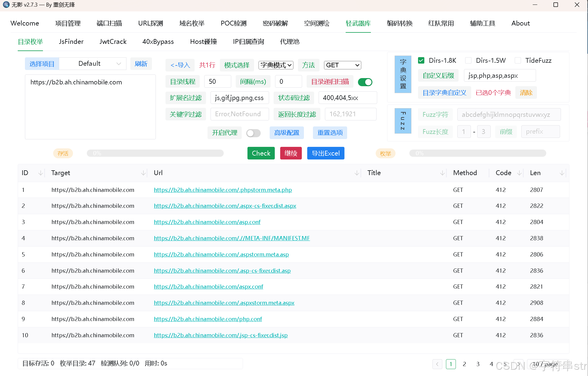Sort results by Code column arrow
The image size is (588, 376).
tap(519, 173)
